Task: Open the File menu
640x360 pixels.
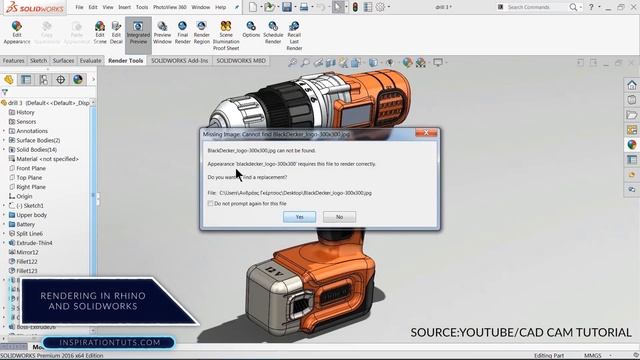Action: (79, 7)
